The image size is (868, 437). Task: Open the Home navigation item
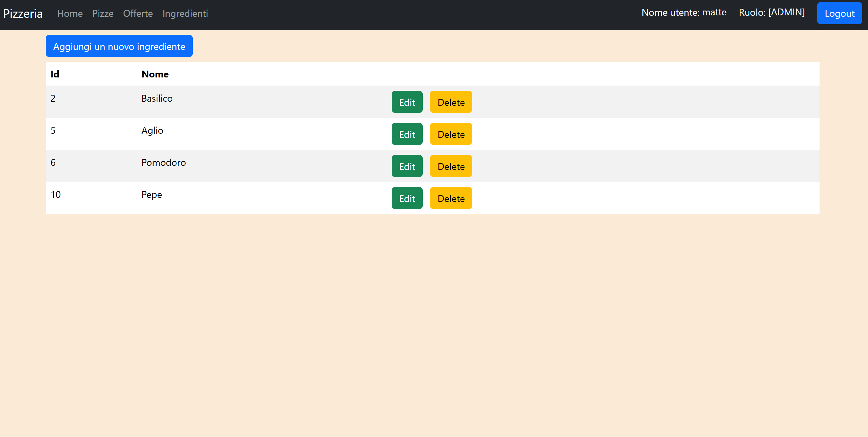click(70, 14)
